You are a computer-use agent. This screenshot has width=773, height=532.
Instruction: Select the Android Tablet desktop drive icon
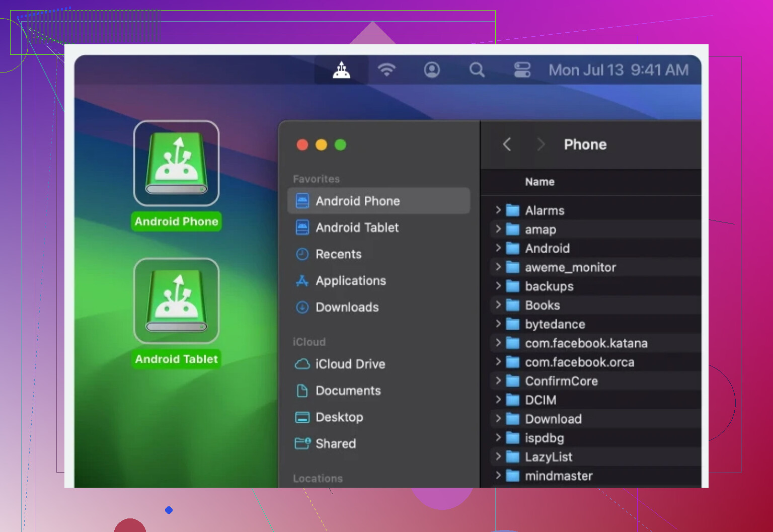point(177,301)
